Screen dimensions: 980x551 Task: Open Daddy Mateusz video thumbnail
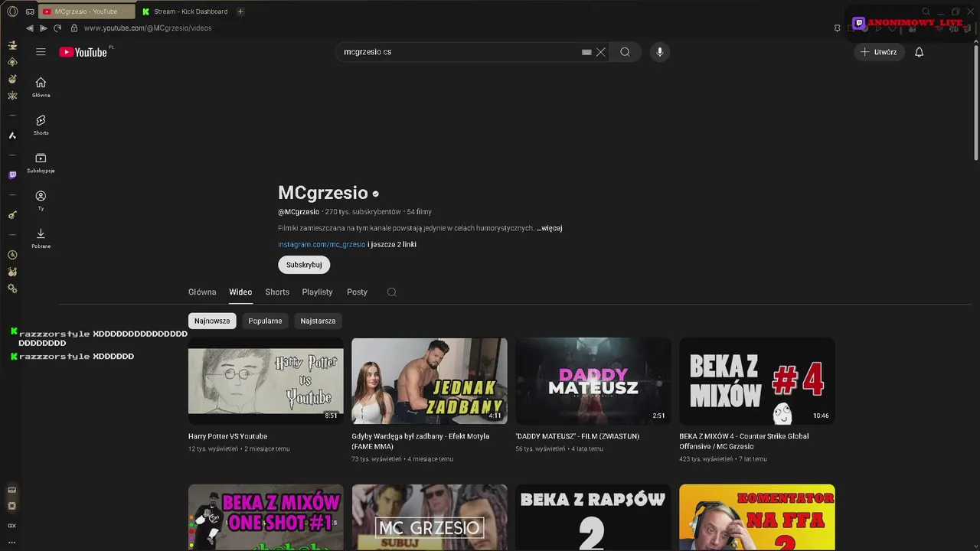(x=593, y=381)
